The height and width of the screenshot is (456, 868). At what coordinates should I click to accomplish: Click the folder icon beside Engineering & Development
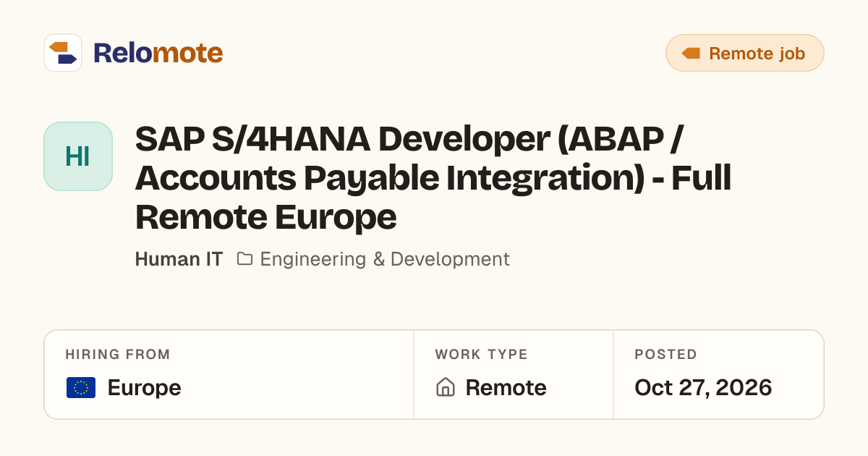tap(244, 258)
